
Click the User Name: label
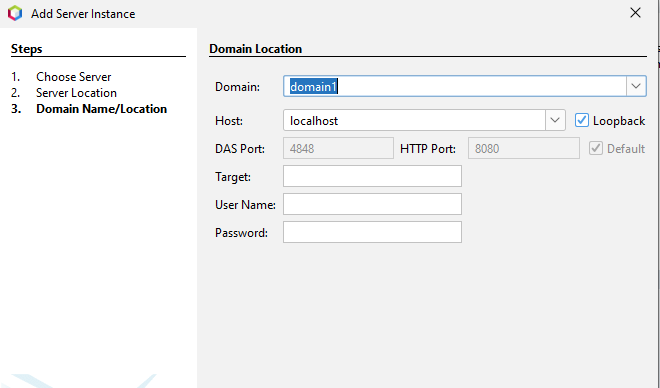tap(245, 205)
